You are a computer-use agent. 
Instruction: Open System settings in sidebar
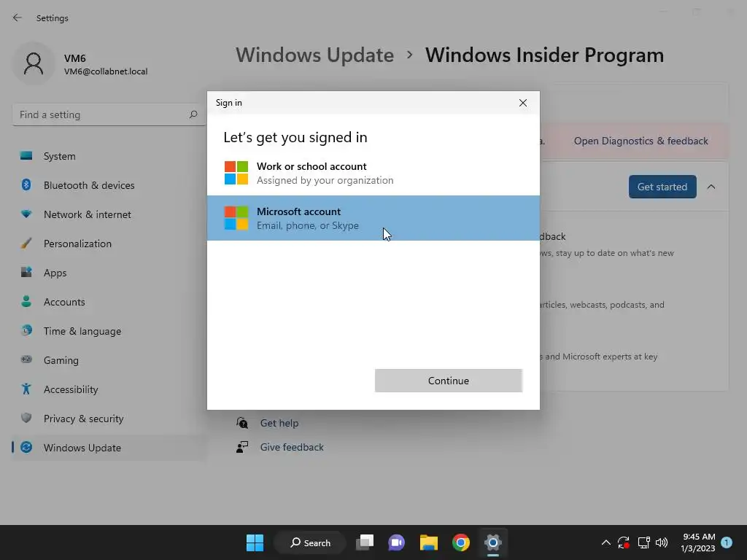(109, 156)
